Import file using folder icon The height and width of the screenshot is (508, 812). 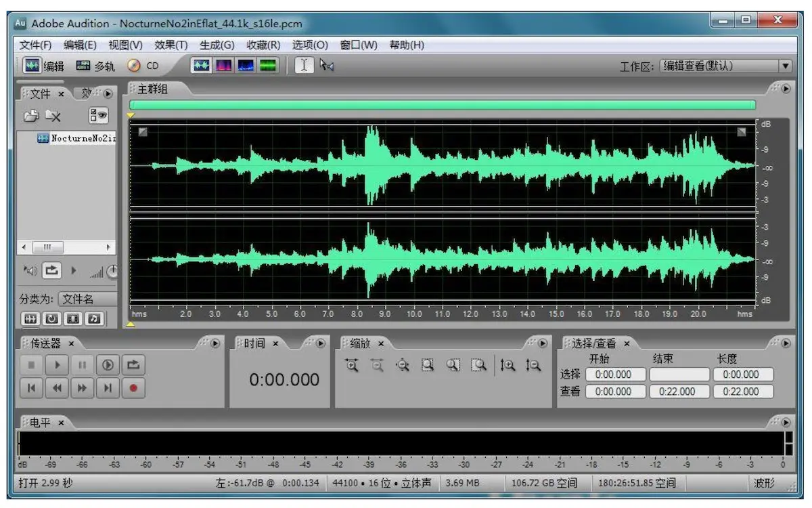(x=30, y=116)
